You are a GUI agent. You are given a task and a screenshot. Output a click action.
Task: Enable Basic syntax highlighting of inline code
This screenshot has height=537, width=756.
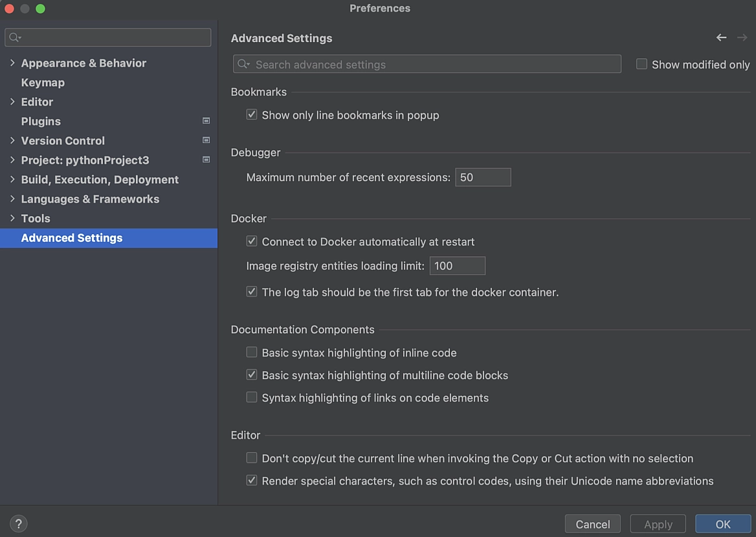pyautogui.click(x=252, y=353)
